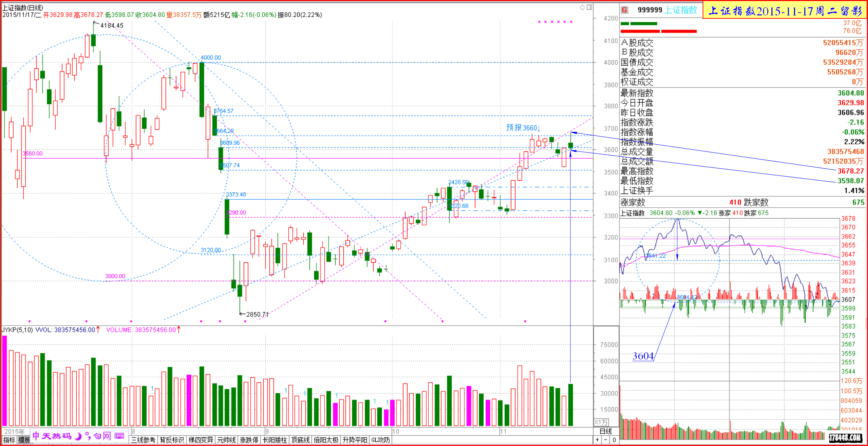Click the 指数振幅 value 2.22%
The image size is (868, 446).
(854, 142)
